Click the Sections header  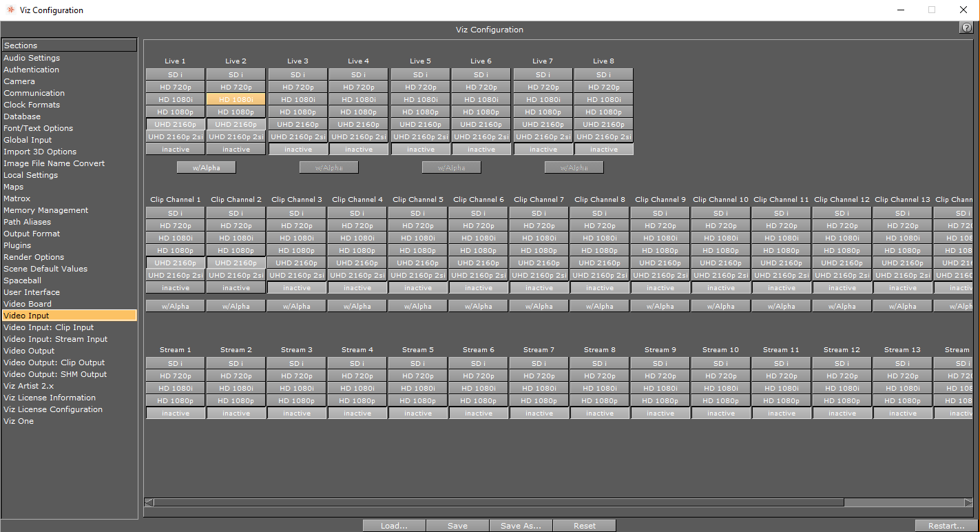pyautogui.click(x=70, y=45)
